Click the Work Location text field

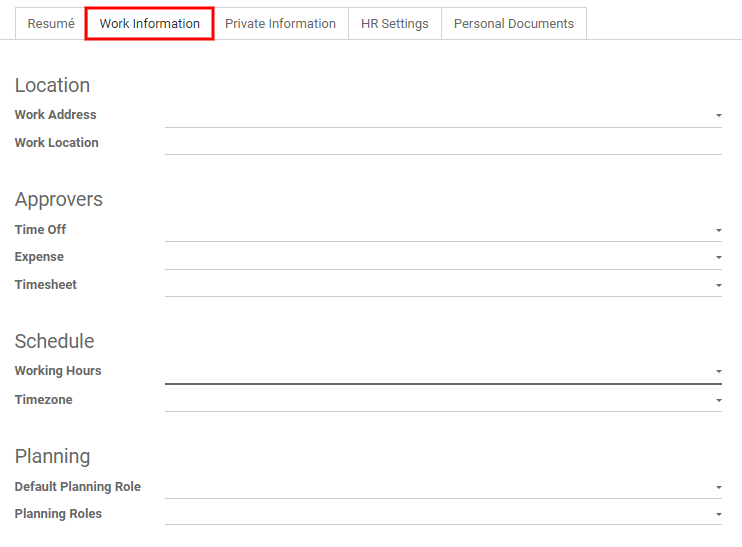tap(442, 143)
